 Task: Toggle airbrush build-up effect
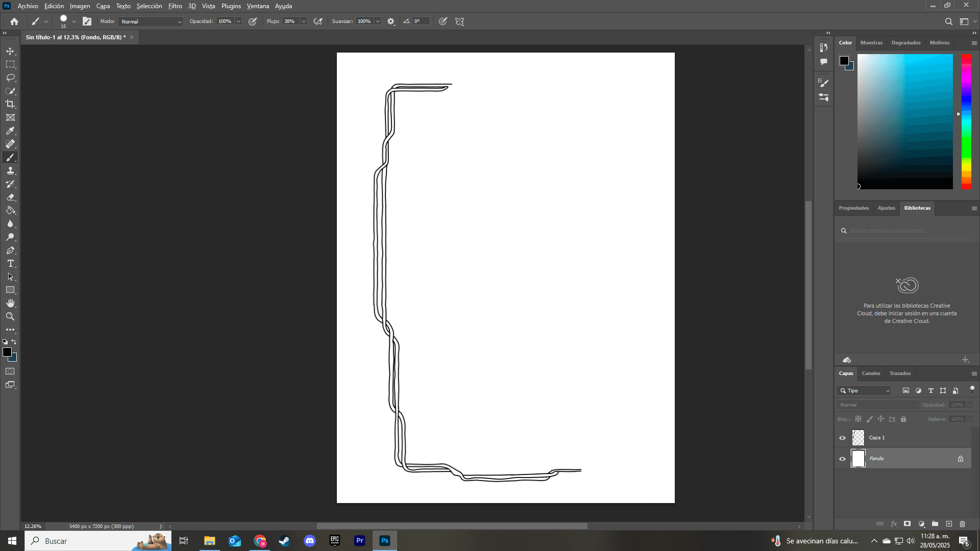(318, 21)
